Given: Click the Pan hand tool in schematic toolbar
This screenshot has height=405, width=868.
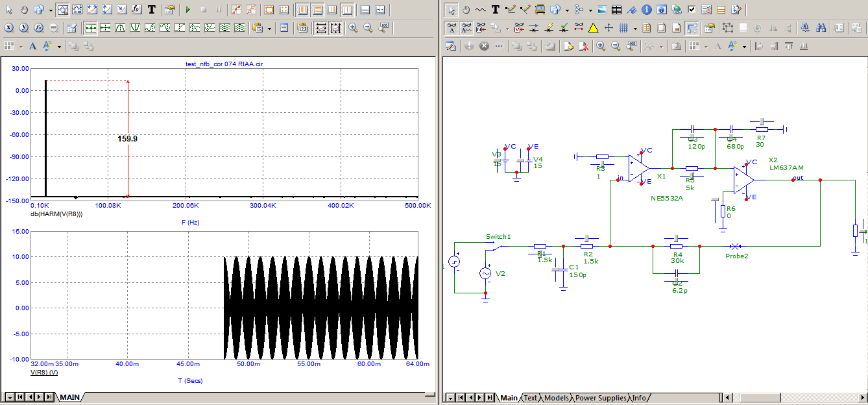Looking at the screenshot, I should 466,10.
